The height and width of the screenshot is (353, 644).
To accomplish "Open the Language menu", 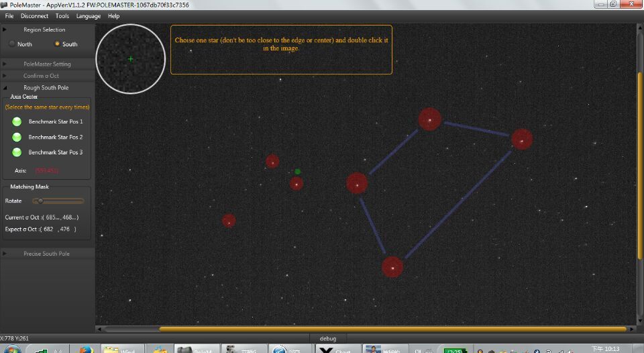I will coord(89,16).
